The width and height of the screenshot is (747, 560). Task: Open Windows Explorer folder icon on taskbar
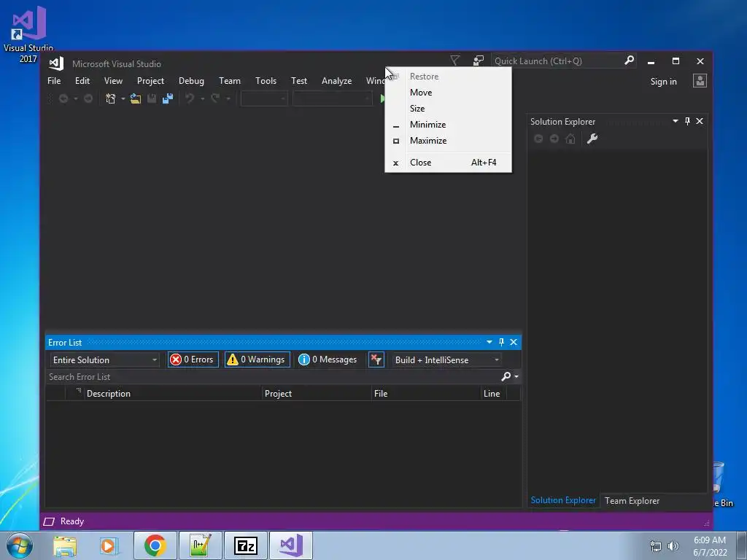(x=65, y=545)
